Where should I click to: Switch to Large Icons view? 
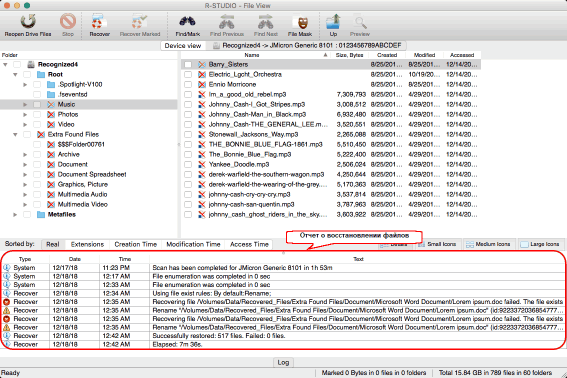pyautogui.click(x=541, y=244)
